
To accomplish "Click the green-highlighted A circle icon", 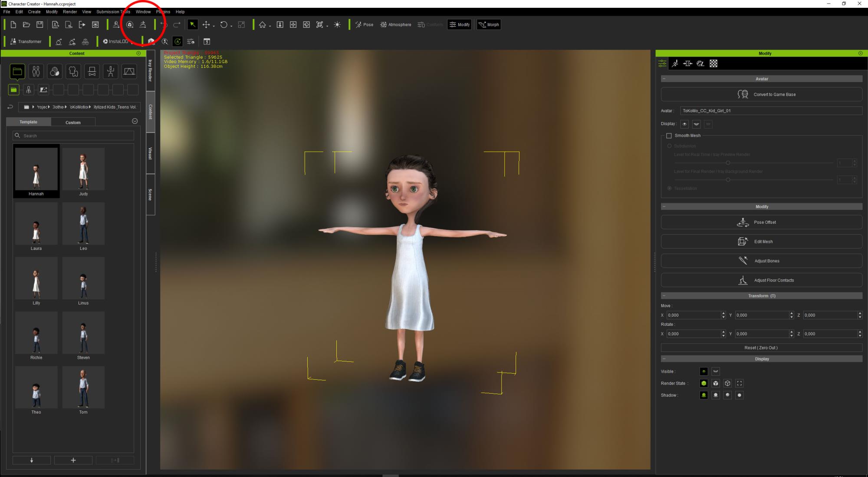I will point(178,42).
